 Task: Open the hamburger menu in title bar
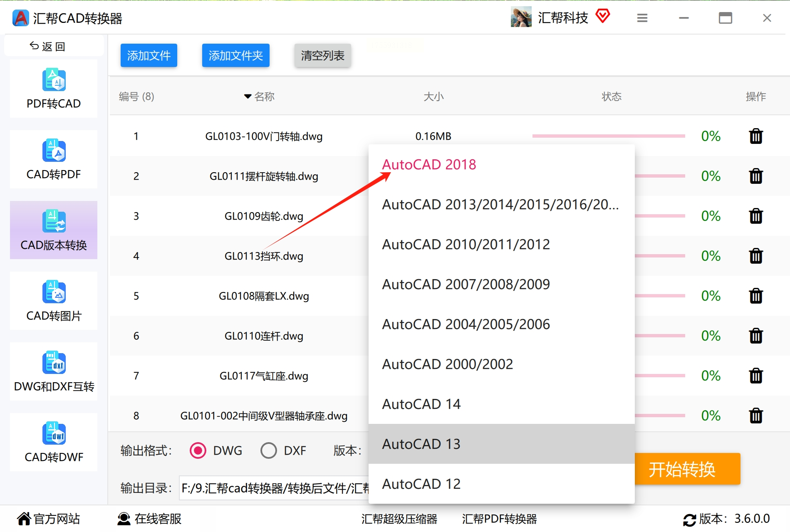coord(642,18)
